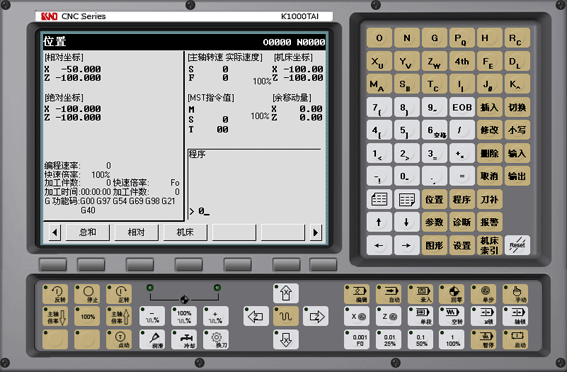Trigger the tool change (换刀) gear key
Image resolution: width=567 pixels, height=372 pixels.
pyautogui.click(x=216, y=339)
